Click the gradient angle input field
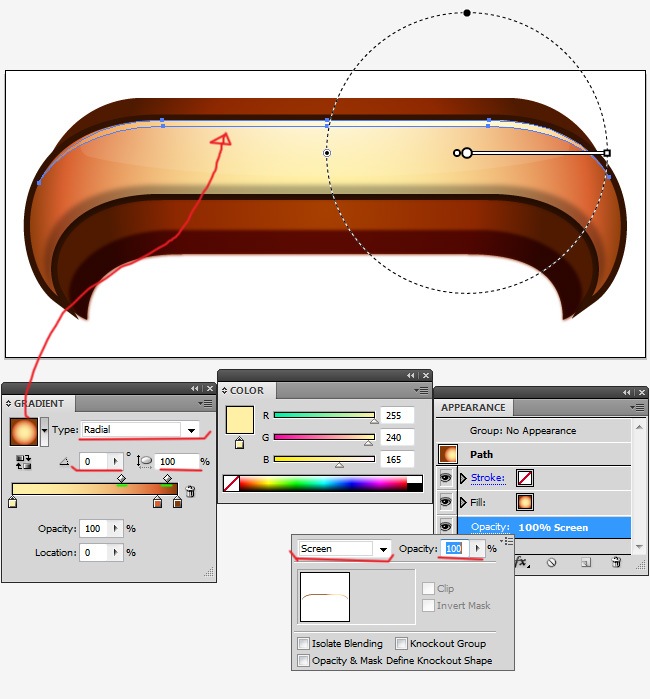The height and width of the screenshot is (699, 650). point(93,461)
